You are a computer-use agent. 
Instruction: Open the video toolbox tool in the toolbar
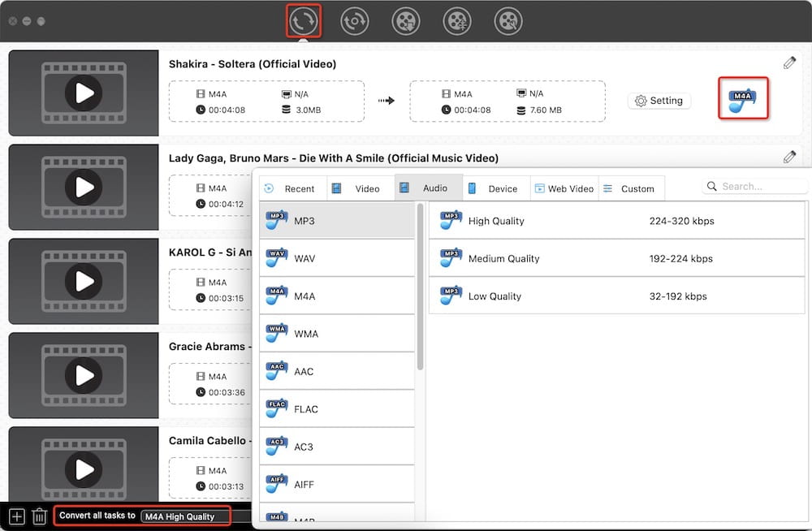[x=508, y=21]
